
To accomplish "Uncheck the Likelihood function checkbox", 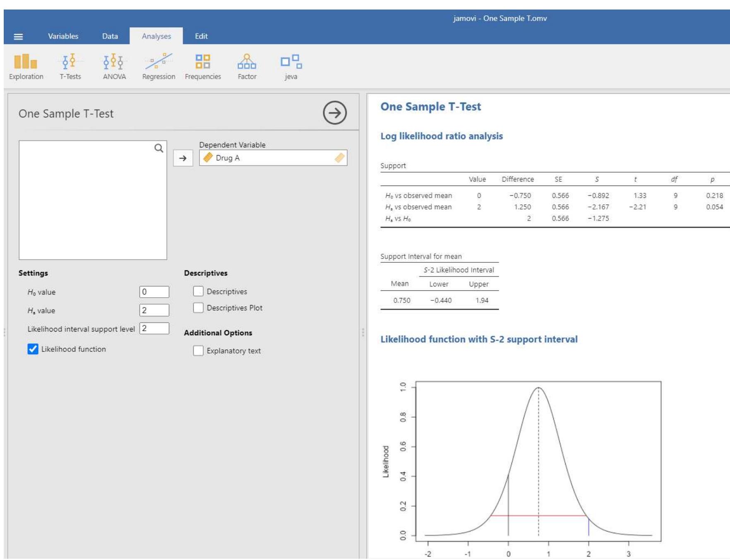I will coord(33,349).
